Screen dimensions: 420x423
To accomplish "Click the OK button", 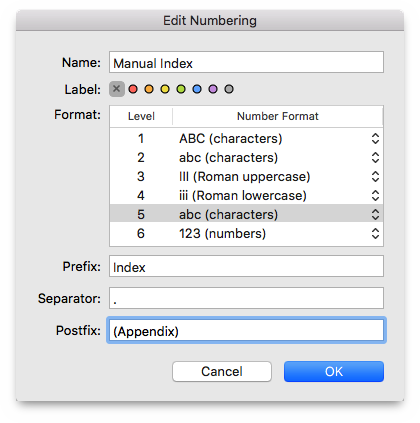I will coord(334,371).
